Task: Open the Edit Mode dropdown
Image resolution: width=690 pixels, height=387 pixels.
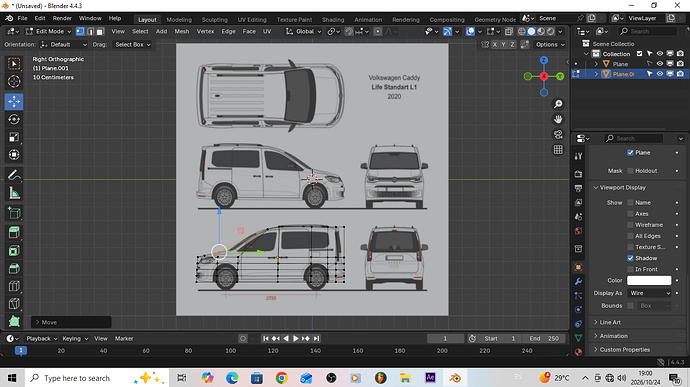Action: pos(48,31)
